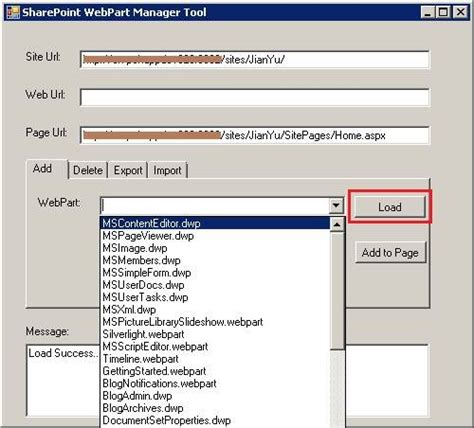Click the list scrollbar up arrow

coord(337,224)
